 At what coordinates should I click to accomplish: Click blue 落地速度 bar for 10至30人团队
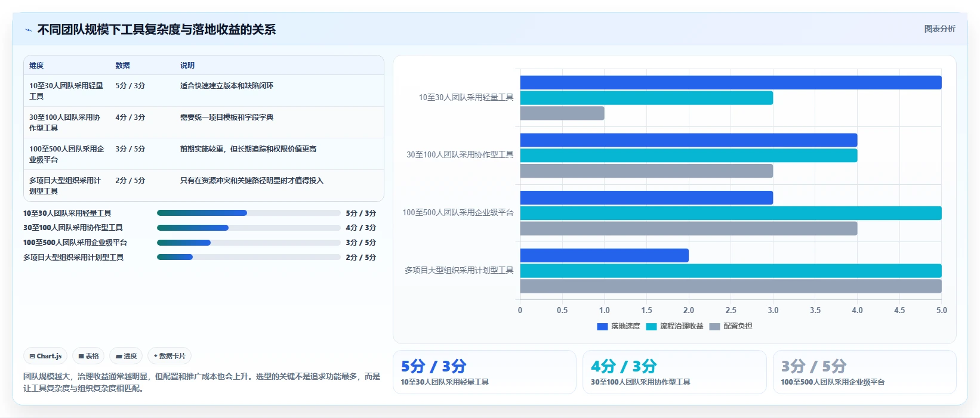pos(731,82)
